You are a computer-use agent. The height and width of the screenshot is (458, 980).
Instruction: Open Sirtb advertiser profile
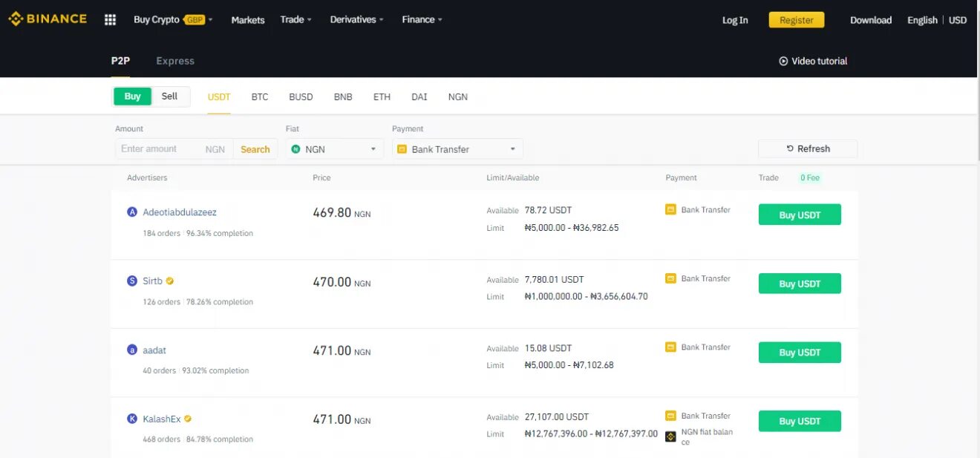pyautogui.click(x=152, y=281)
